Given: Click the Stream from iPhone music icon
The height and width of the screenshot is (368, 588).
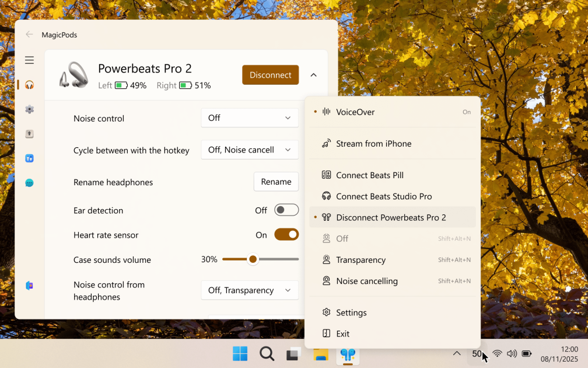Looking at the screenshot, I should (326, 144).
